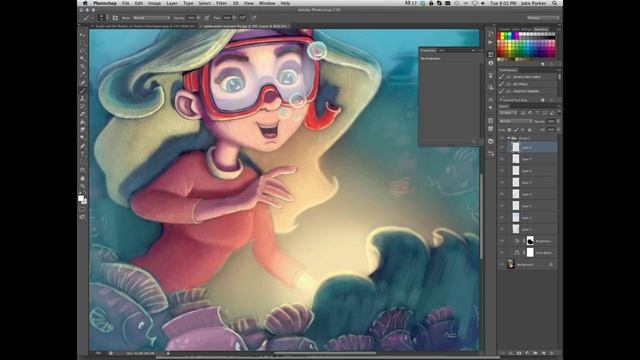
Task: Select the Pen tool
Action: pyautogui.click(x=83, y=146)
